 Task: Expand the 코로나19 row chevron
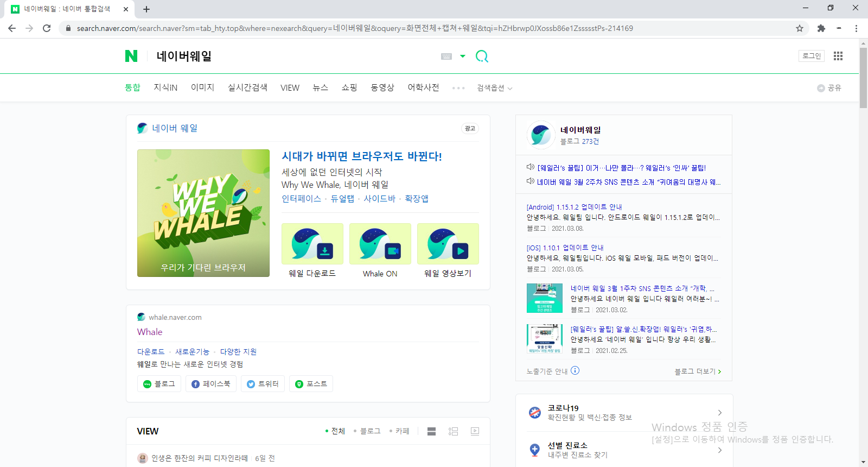720,413
